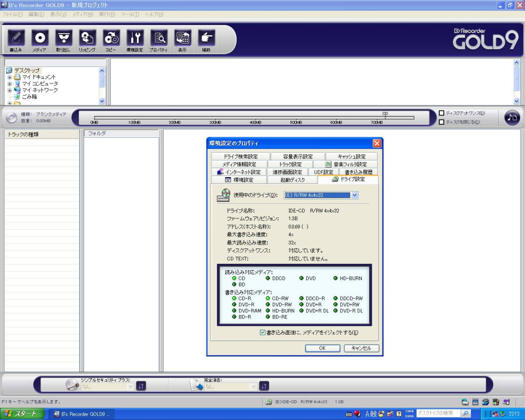Click the プロパティ (Properties) toolbar icon
Screen dimensions: 525x420
coord(158,38)
